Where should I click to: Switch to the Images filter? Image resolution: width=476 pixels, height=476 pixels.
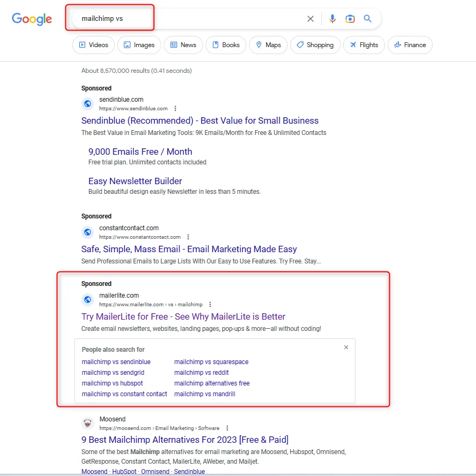click(x=139, y=45)
